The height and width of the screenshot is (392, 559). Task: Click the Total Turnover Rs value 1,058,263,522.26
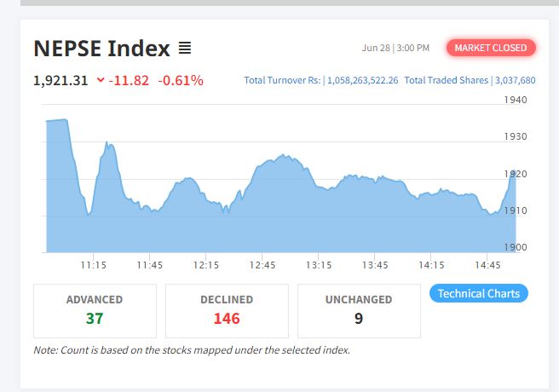(362, 80)
